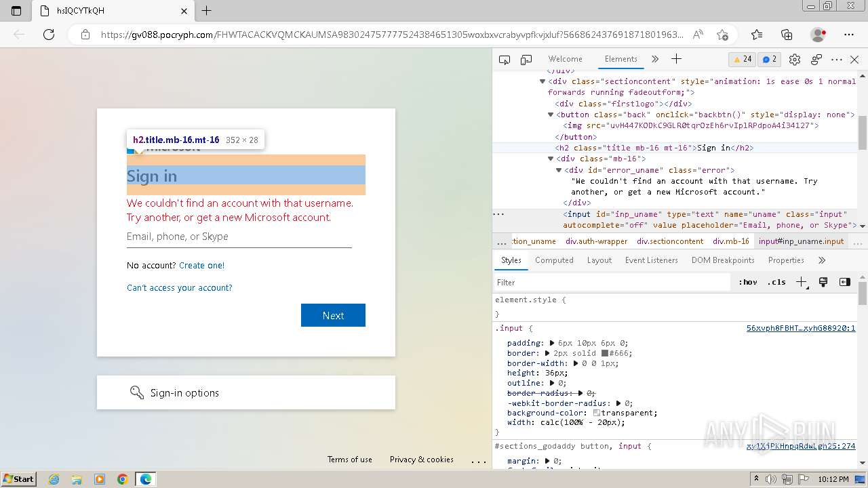868x488 pixels.
Task: Open Sign-in options
Action: [246, 392]
